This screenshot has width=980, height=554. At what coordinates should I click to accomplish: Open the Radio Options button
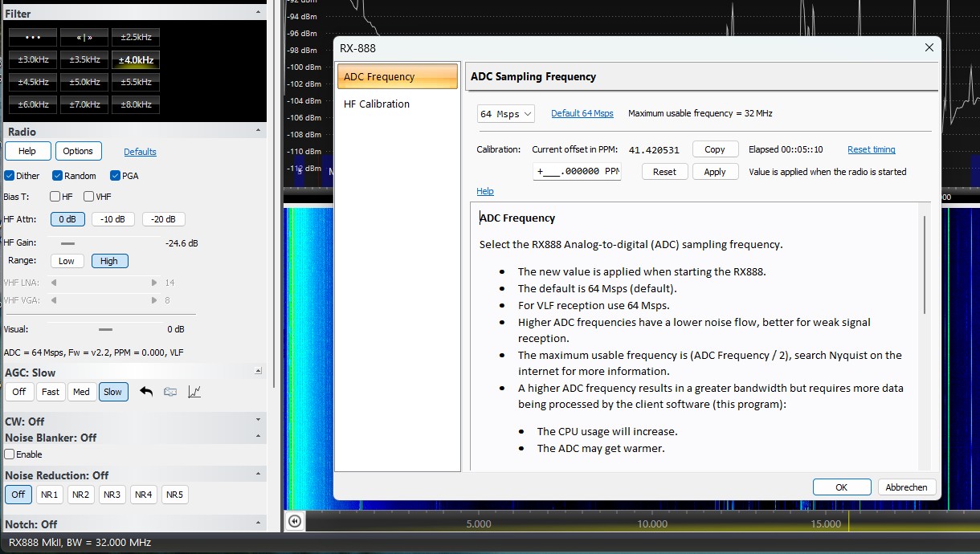(x=78, y=151)
